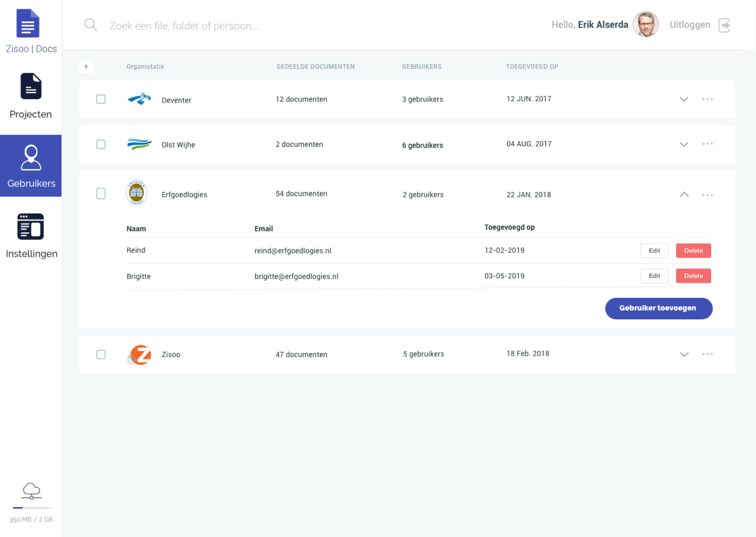Viewport: 756px width, 537px height.
Task: Tick the Olst Wijhe checkbox
Action: (101, 145)
